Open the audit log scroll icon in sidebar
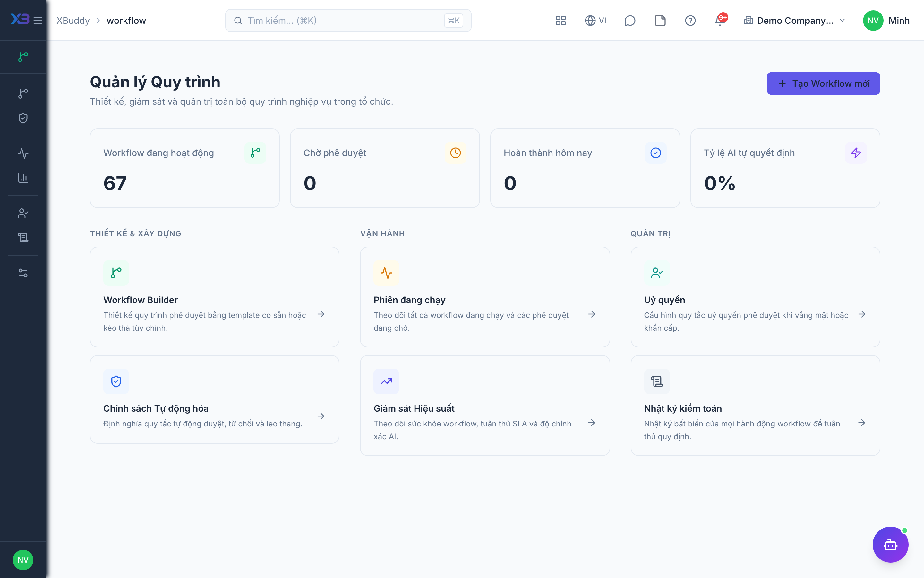Image resolution: width=924 pixels, height=578 pixels. pos(23,237)
